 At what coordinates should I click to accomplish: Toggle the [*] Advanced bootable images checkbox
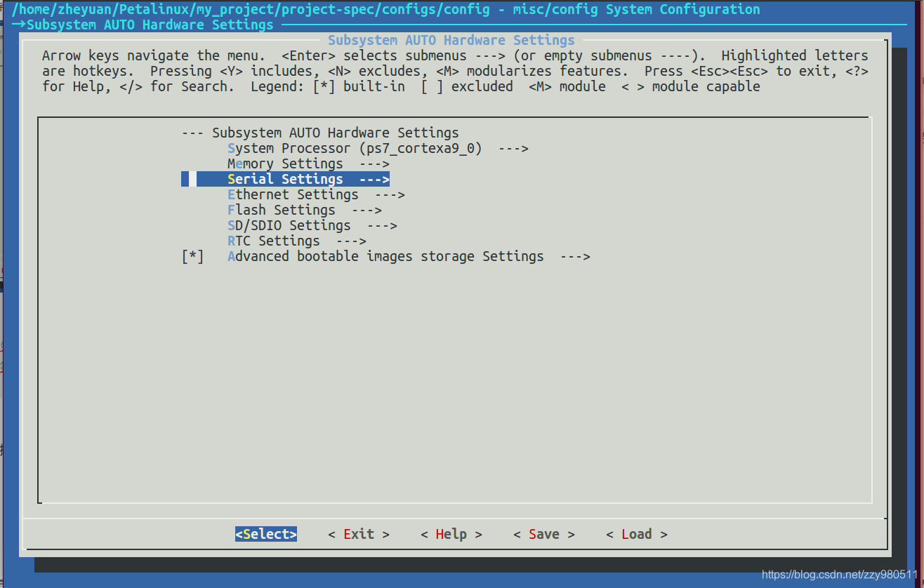pos(193,257)
